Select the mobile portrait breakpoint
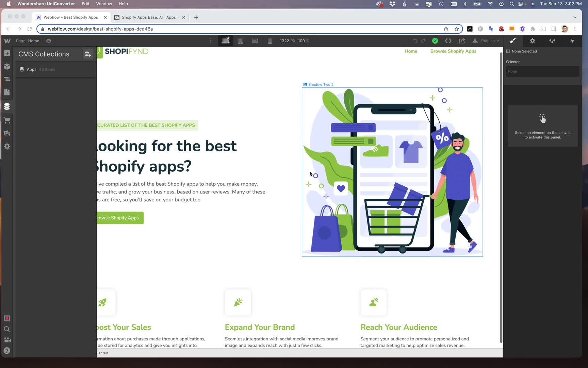The image size is (588, 368). (270, 41)
